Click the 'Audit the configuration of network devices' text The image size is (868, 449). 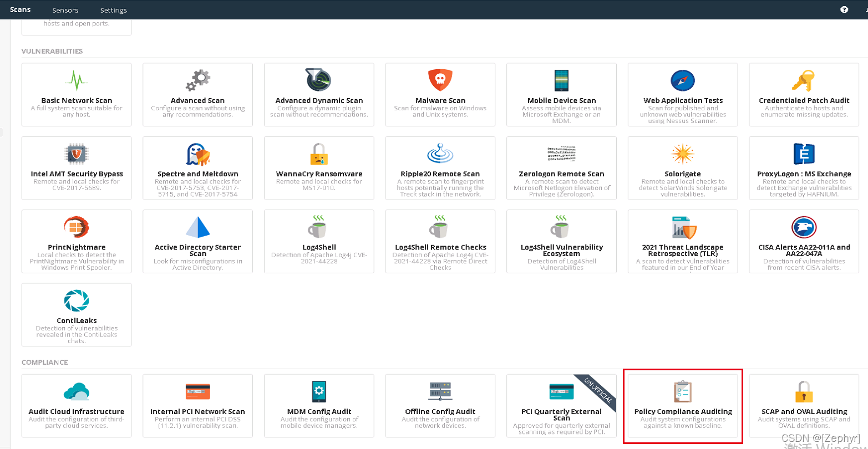click(x=440, y=422)
